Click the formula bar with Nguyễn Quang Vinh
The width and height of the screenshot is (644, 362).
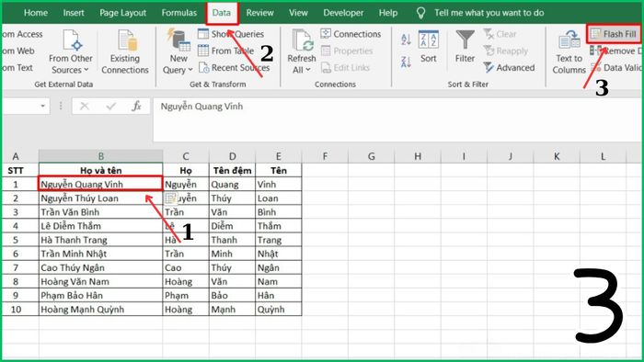click(x=397, y=119)
